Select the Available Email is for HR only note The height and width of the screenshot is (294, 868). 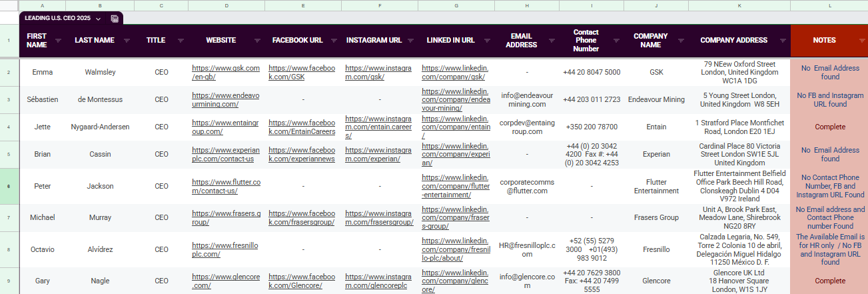pos(830,249)
